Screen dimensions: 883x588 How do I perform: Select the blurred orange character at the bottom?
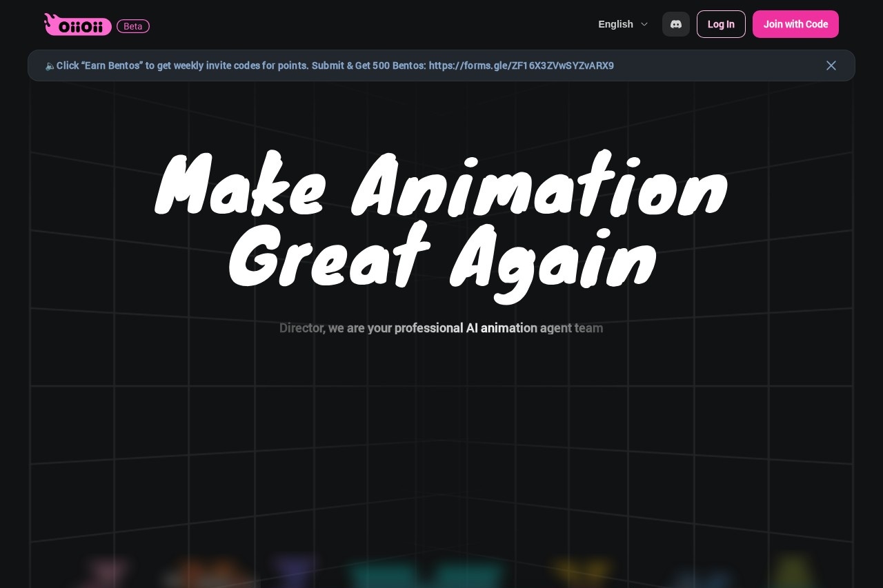(207, 574)
